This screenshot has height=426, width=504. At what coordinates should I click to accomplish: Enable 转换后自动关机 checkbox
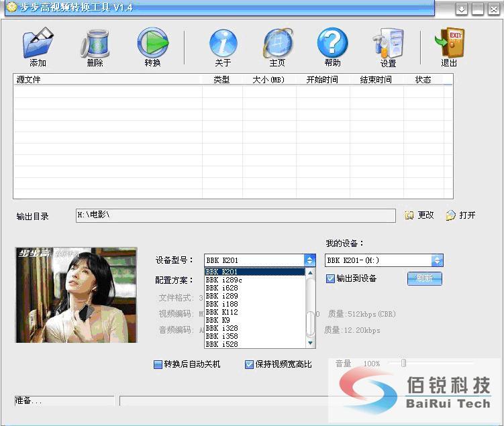pos(158,364)
